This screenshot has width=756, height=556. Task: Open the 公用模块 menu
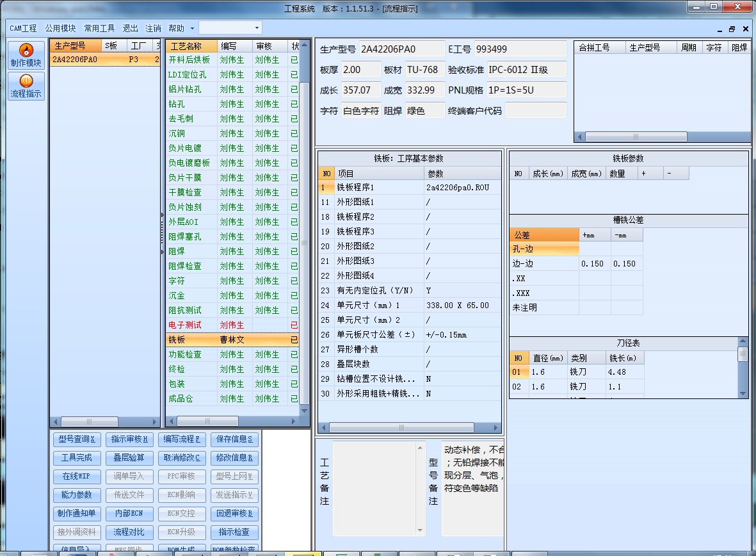[x=60, y=28]
